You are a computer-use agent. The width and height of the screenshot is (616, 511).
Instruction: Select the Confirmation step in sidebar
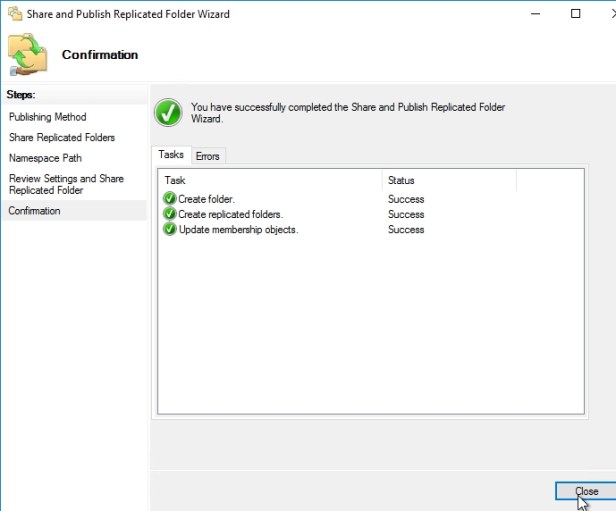click(x=34, y=211)
